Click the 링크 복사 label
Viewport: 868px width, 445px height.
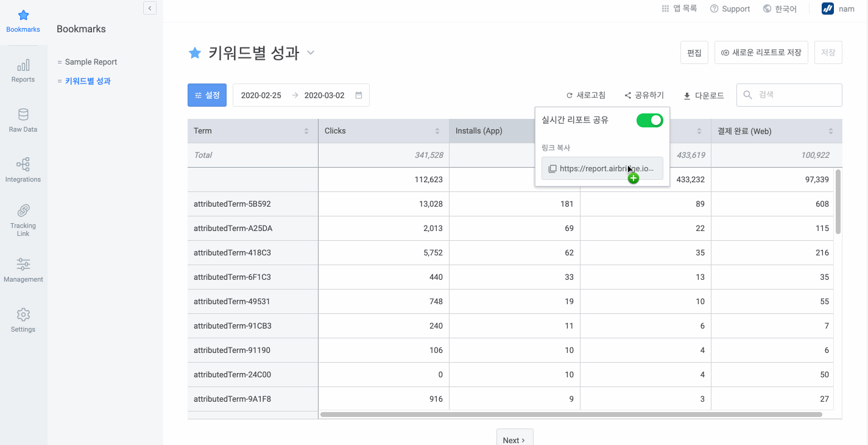[x=556, y=148]
